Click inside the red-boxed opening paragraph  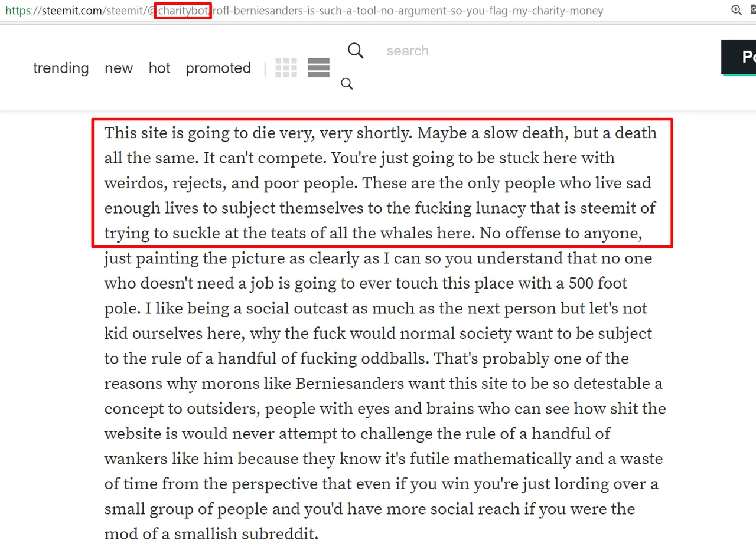tap(382, 183)
